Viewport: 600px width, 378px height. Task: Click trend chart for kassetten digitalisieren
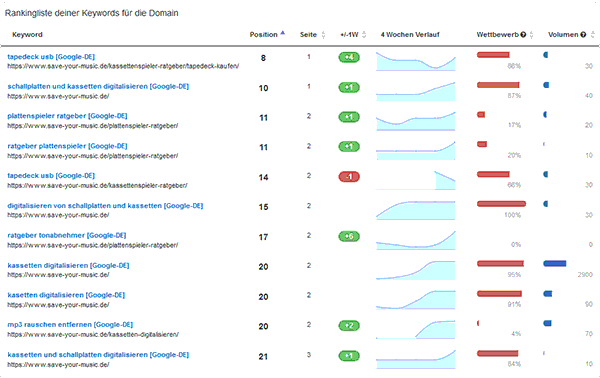[416, 270]
